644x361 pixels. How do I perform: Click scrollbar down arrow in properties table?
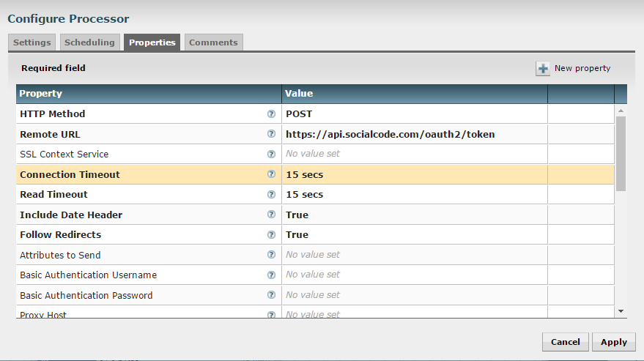pyautogui.click(x=621, y=310)
